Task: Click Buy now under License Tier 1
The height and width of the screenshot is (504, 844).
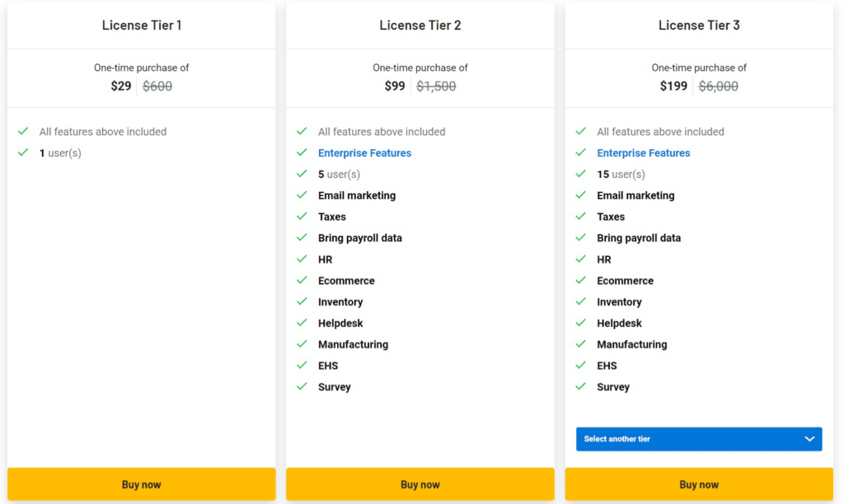Action: [x=141, y=484]
